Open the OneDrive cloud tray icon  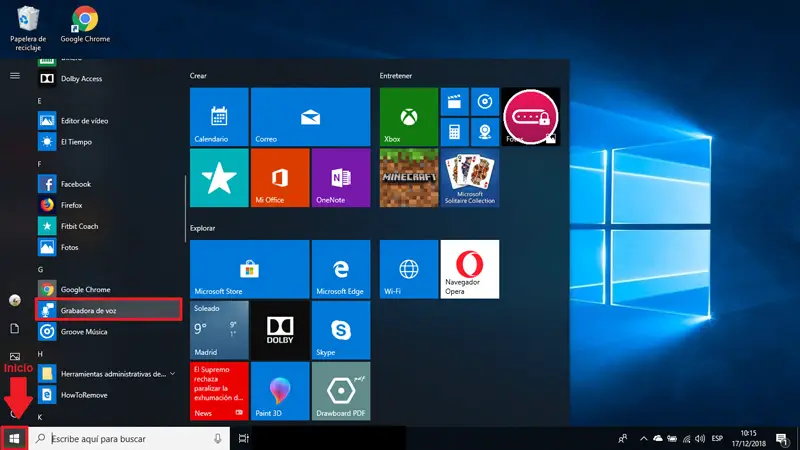[x=658, y=438]
